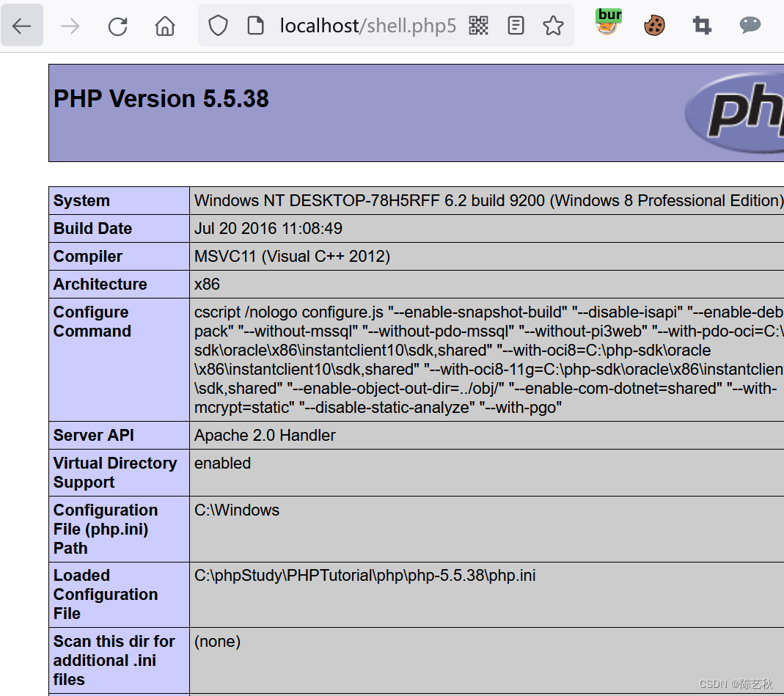Select the Apache 2.0 Handler value

(265, 435)
